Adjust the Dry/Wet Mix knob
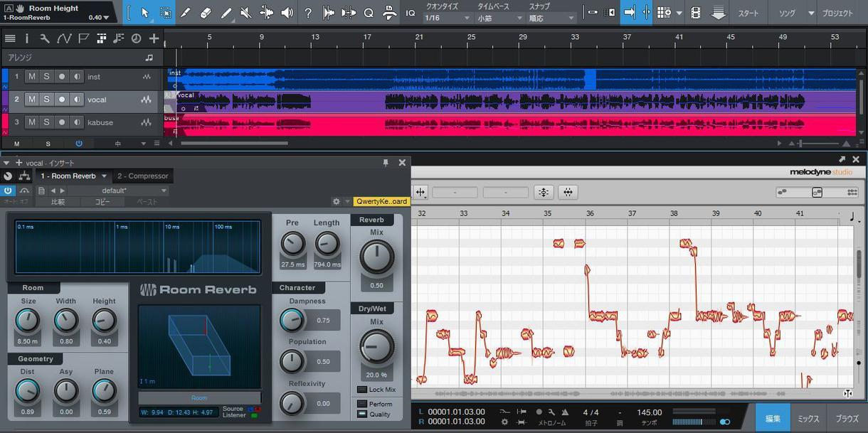Viewport: 868px width, 433px height. pyautogui.click(x=376, y=347)
